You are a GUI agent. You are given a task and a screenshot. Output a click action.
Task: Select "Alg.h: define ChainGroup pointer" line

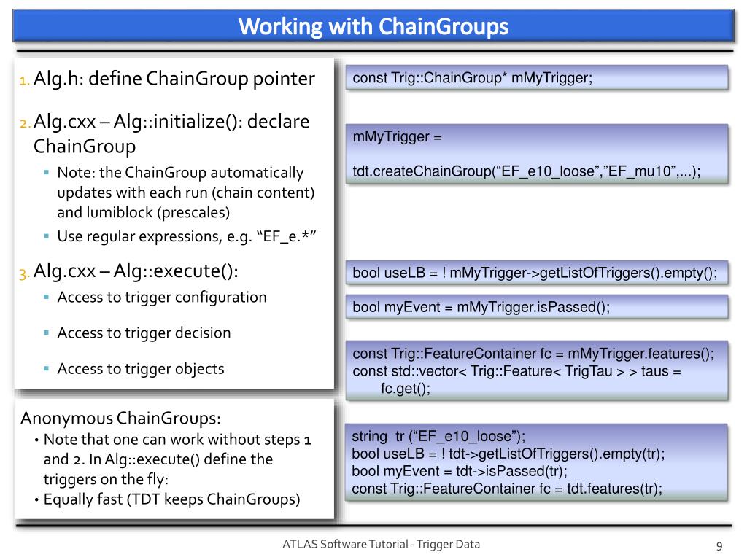click(x=174, y=79)
